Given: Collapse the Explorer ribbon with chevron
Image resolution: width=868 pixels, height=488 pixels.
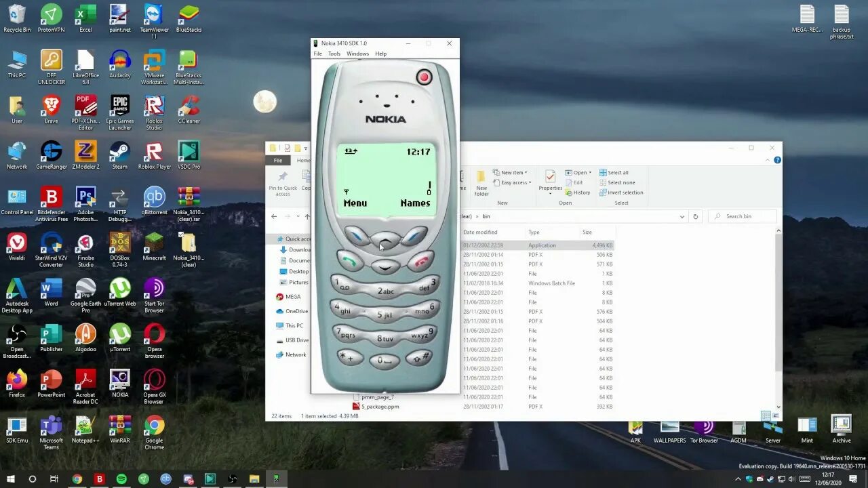Looking at the screenshot, I should click(x=769, y=160).
